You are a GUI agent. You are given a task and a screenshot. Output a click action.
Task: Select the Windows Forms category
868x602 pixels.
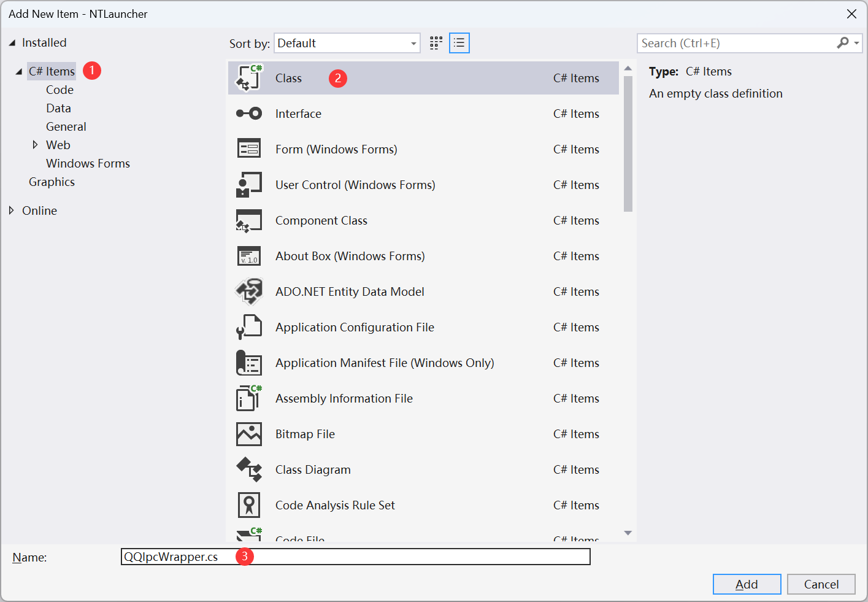[88, 163]
